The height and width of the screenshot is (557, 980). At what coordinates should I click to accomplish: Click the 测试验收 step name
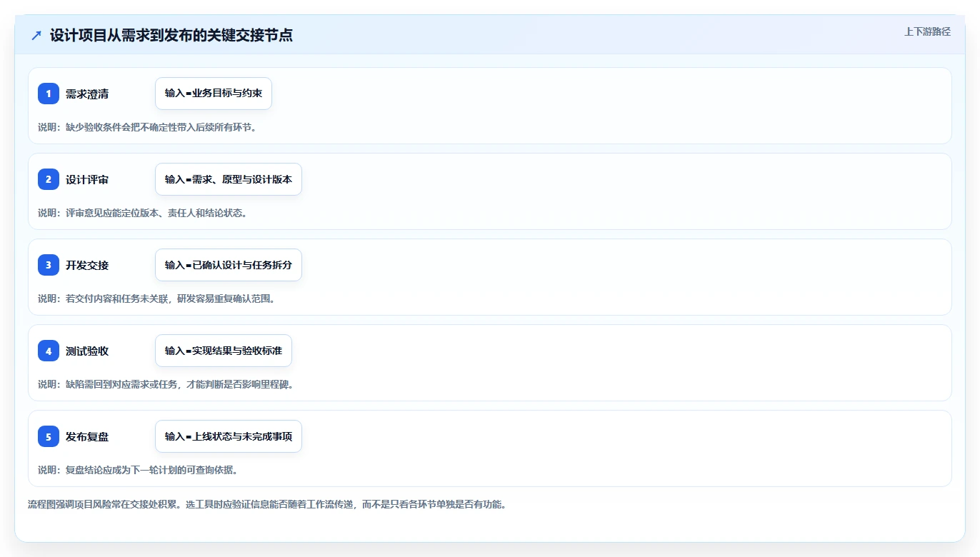coord(87,351)
